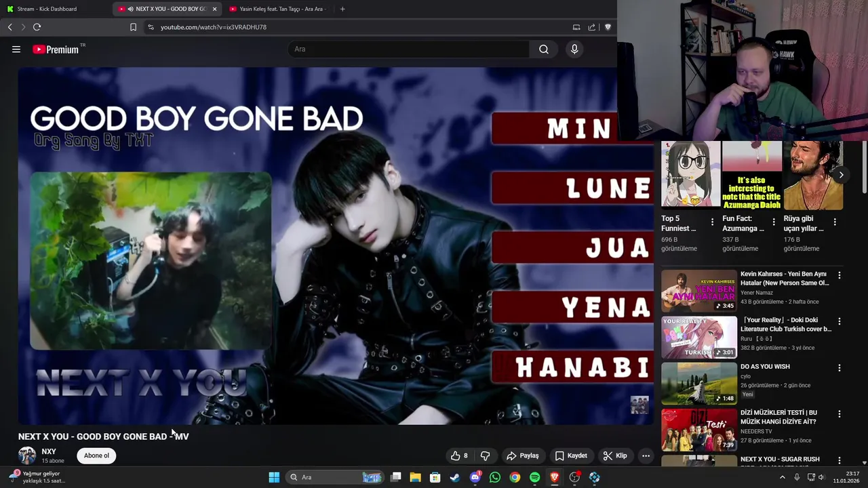Bookmark this page with the bookmark icon
Viewport: 868px width, 488px height.
[133, 27]
